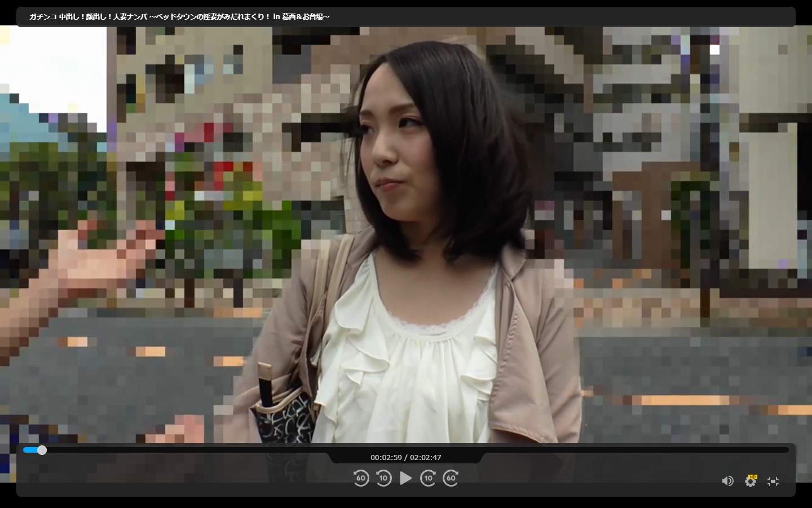Image resolution: width=812 pixels, height=508 pixels.
Task: Jump forward 60 seconds
Action: click(451, 478)
